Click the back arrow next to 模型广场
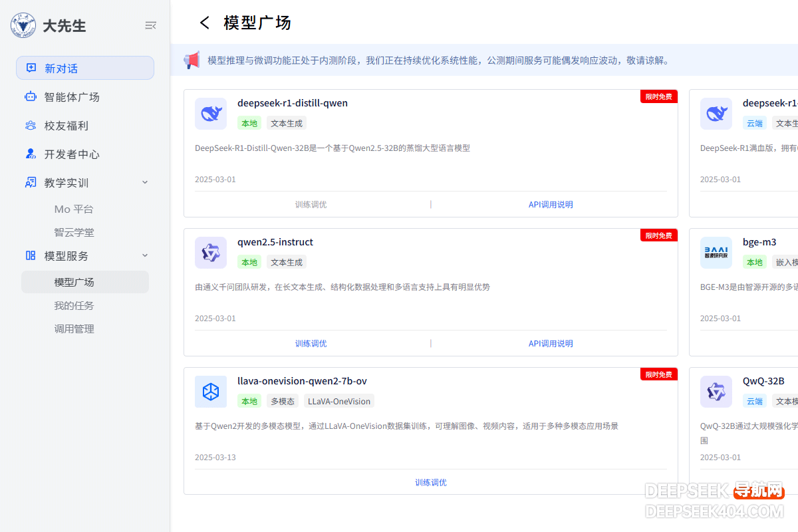The width and height of the screenshot is (798, 532). pyautogui.click(x=204, y=23)
